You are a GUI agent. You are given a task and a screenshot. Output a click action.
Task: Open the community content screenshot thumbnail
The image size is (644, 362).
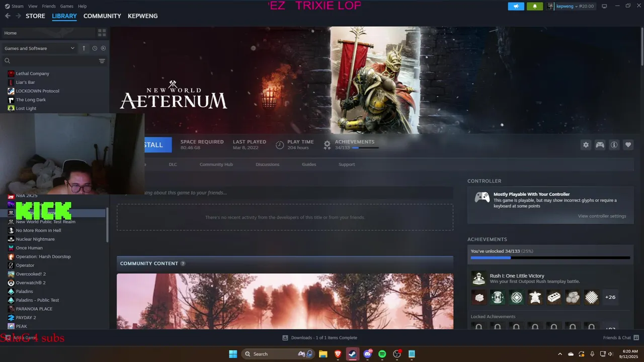(x=285, y=301)
